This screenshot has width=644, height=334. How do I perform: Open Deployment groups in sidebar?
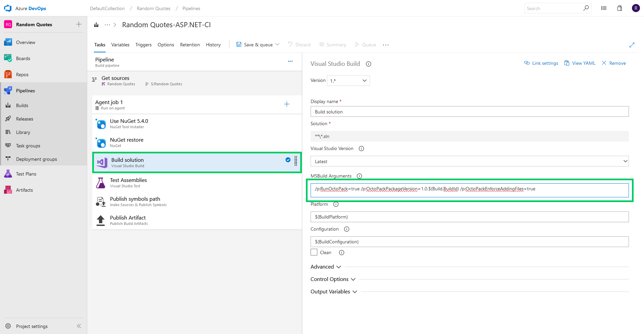point(36,159)
